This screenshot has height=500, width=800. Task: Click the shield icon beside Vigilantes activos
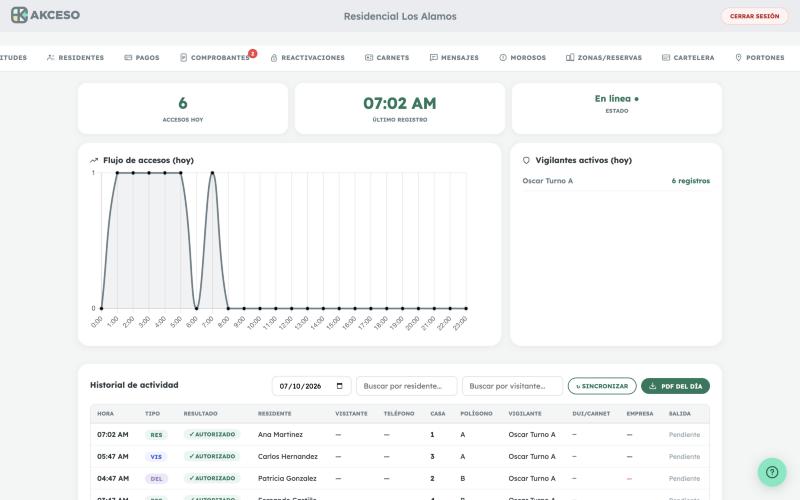pos(526,160)
